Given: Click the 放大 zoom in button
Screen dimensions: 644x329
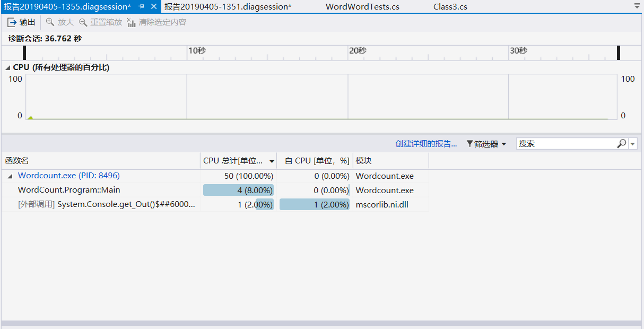Looking at the screenshot, I should pyautogui.click(x=60, y=22).
